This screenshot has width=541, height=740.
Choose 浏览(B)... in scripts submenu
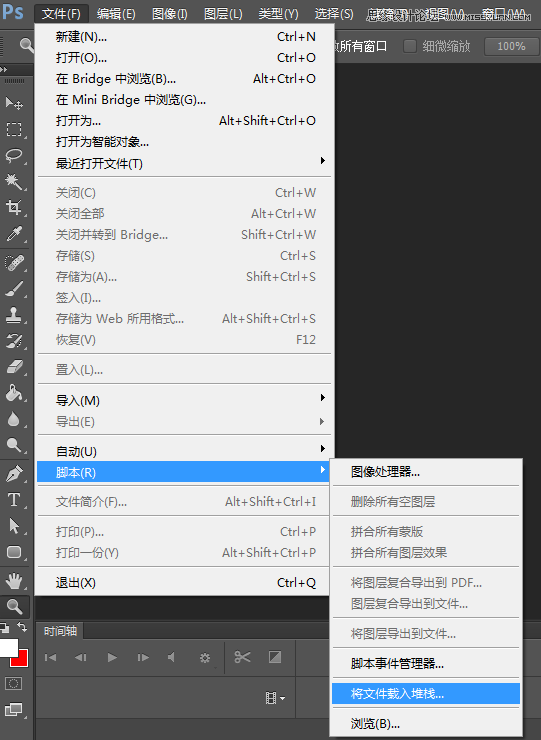tap(426, 723)
